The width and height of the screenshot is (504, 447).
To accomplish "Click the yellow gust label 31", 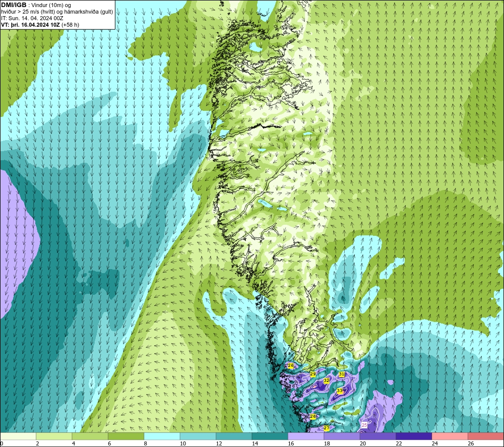I will [x=342, y=374].
